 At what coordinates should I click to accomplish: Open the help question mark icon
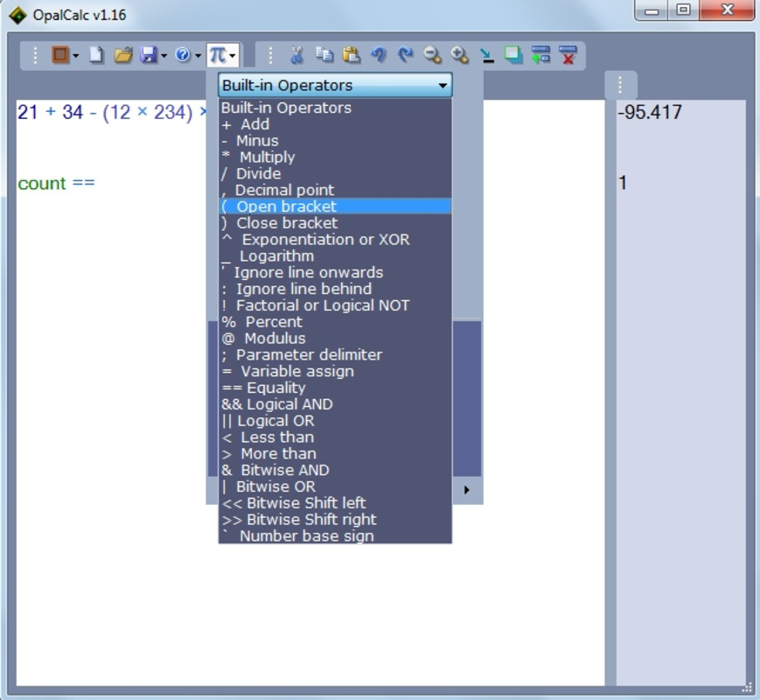click(182, 55)
